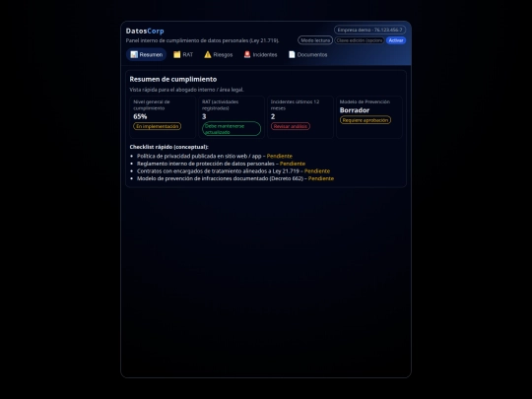Click the Modelo de Prevención card label

[x=365, y=101]
